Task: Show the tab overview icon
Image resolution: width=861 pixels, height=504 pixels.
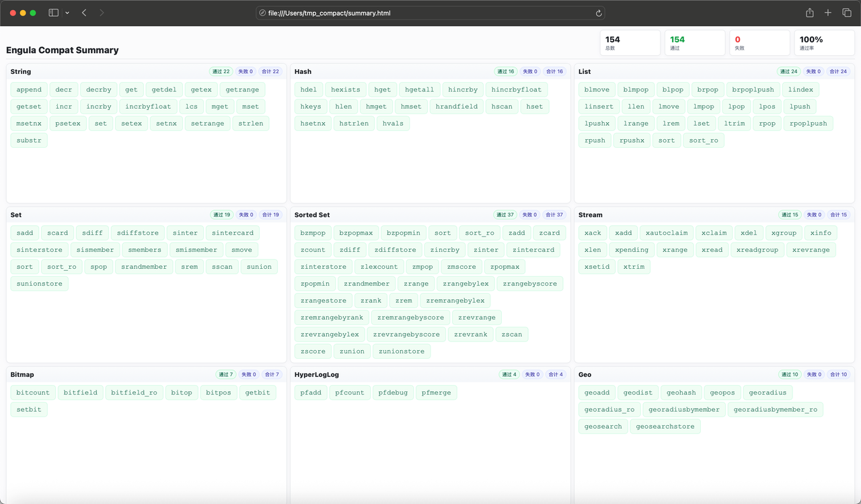Action: point(847,13)
